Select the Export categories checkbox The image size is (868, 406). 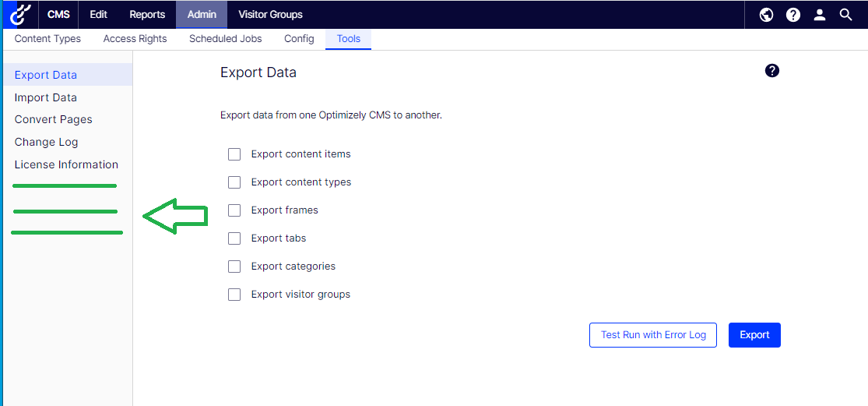pos(234,267)
